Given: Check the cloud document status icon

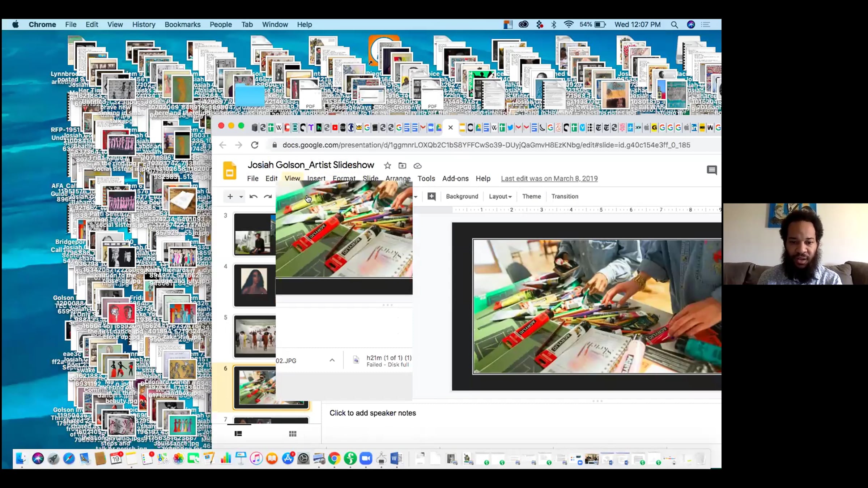Looking at the screenshot, I should tap(417, 166).
